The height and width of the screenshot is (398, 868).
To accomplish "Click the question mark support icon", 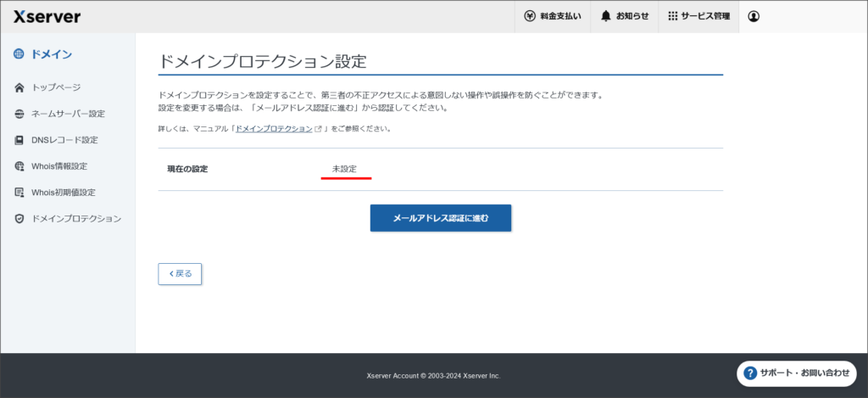I will [x=751, y=373].
